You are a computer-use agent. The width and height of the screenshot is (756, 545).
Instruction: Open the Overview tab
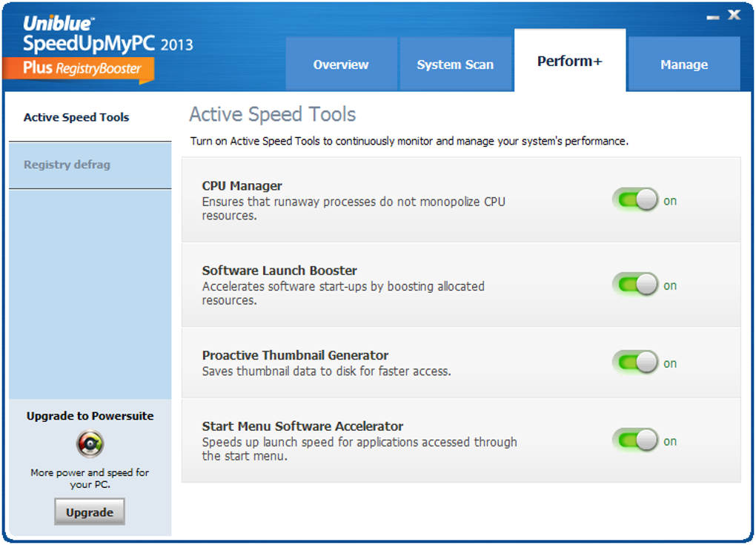[342, 65]
